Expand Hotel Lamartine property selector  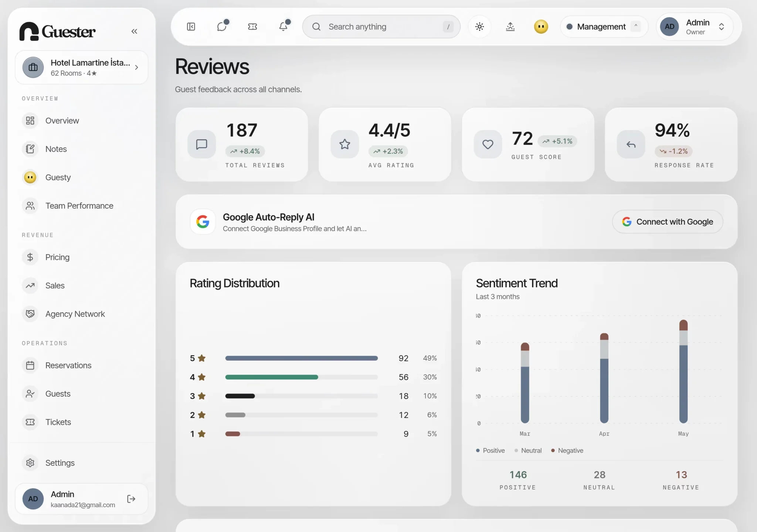pos(81,67)
